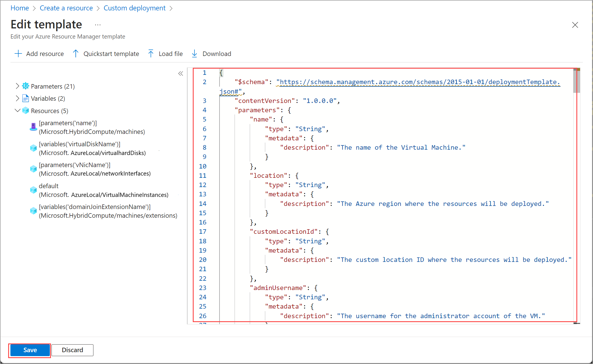Click the cube icon next to Resources
The width and height of the screenshot is (593, 364).
[26, 111]
